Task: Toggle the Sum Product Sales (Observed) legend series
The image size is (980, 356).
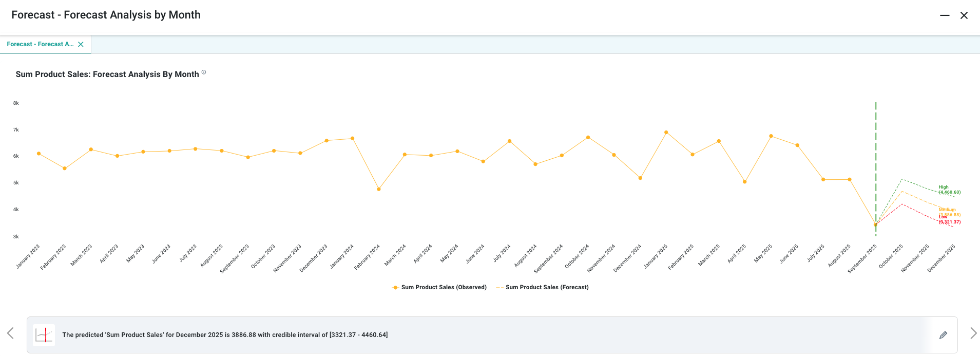Action: coord(439,287)
